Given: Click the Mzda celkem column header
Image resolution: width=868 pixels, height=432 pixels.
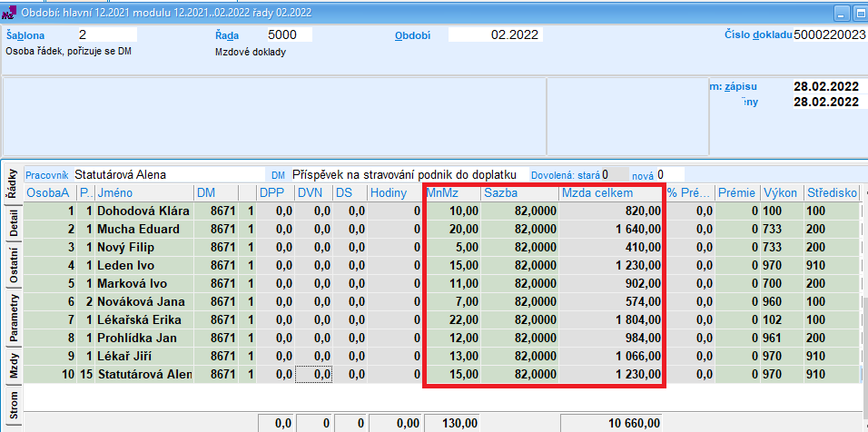Looking at the screenshot, I should tap(611, 193).
